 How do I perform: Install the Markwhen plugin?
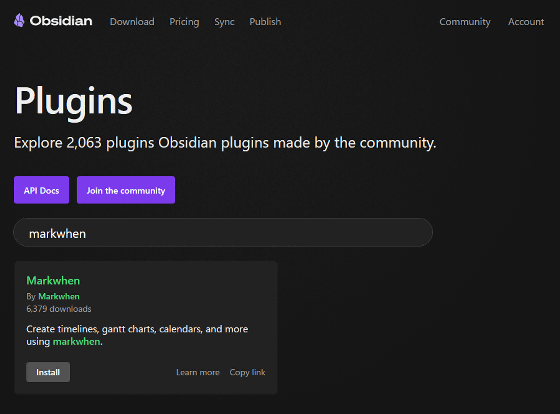click(48, 372)
